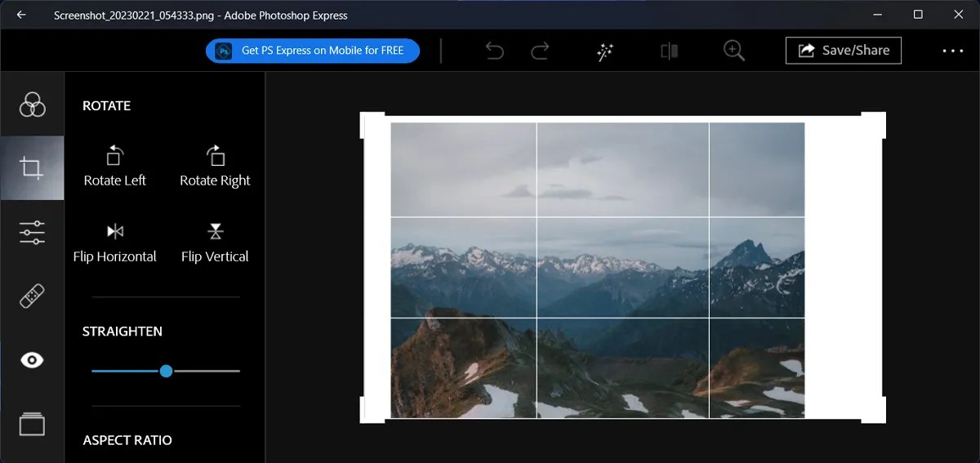Apply auto enhance magic wand
This screenshot has width=980, height=463.
tap(605, 51)
